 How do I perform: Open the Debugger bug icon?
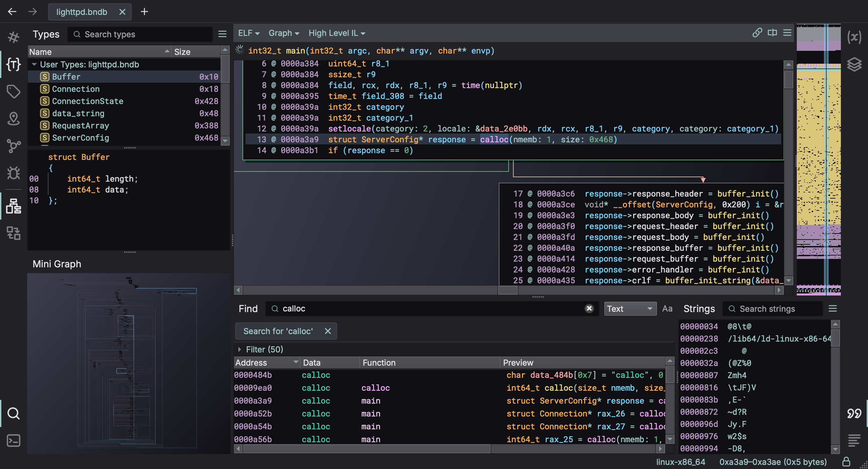pyautogui.click(x=14, y=173)
